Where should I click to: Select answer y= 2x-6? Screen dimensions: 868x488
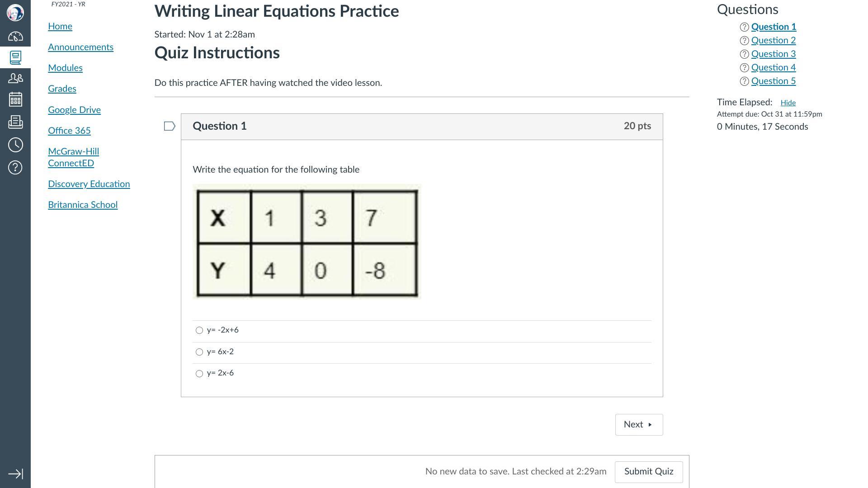click(199, 374)
